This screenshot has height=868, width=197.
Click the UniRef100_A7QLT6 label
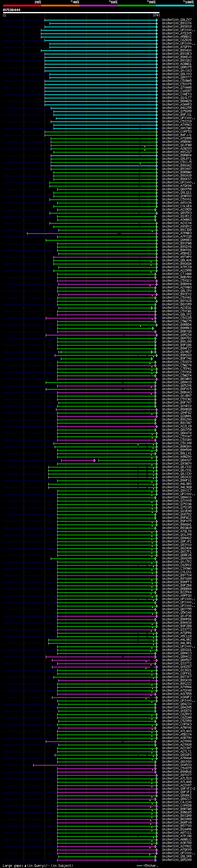tap(177, 531)
